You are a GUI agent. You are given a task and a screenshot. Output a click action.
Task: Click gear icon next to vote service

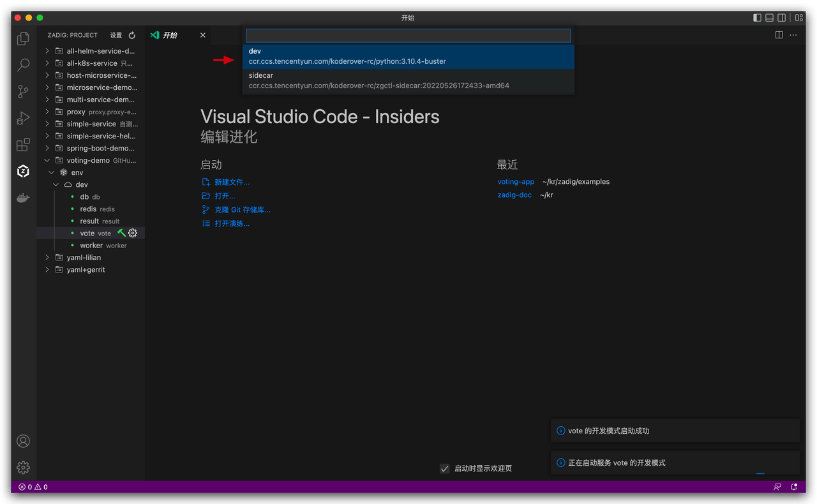133,233
